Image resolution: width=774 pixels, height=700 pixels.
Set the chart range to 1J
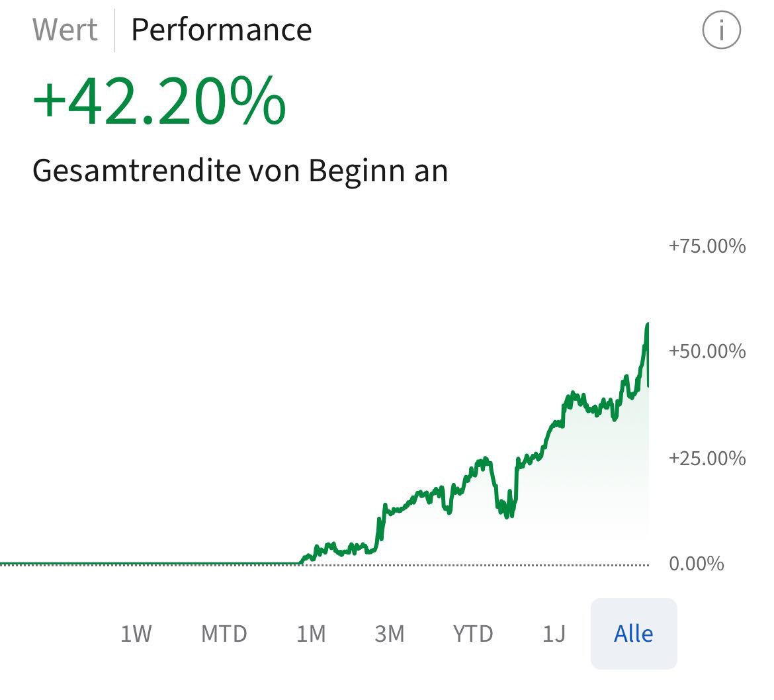(554, 634)
